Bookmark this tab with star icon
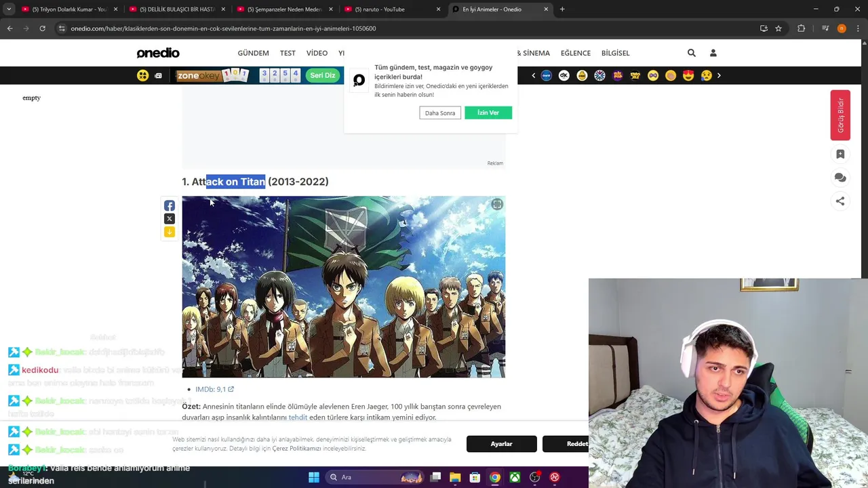Image resolution: width=868 pixels, height=488 pixels. [x=778, y=28]
